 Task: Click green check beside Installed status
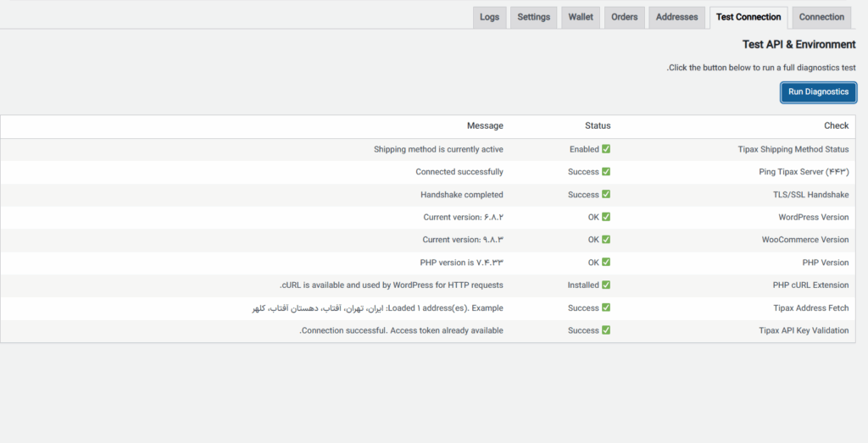coord(606,285)
